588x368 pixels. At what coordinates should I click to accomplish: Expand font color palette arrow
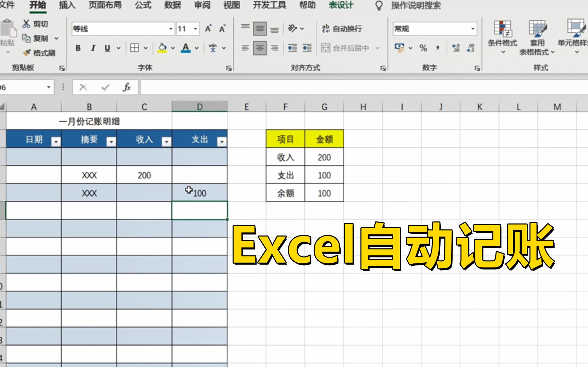coord(197,48)
